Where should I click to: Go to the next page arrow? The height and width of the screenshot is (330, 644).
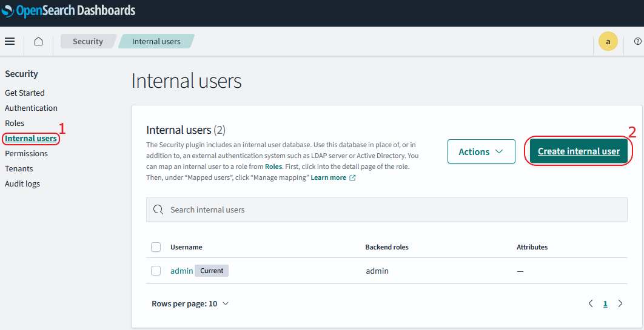click(620, 304)
